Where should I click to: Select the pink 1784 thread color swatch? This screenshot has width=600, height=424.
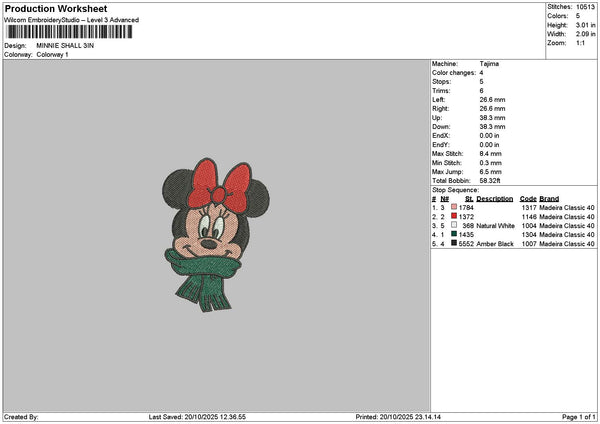[454, 207]
